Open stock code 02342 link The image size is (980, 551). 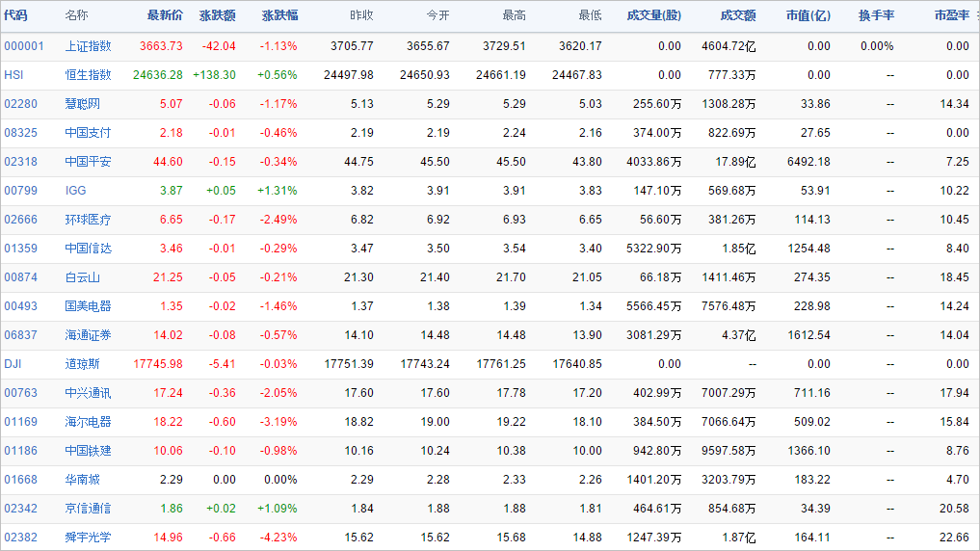click(x=20, y=509)
